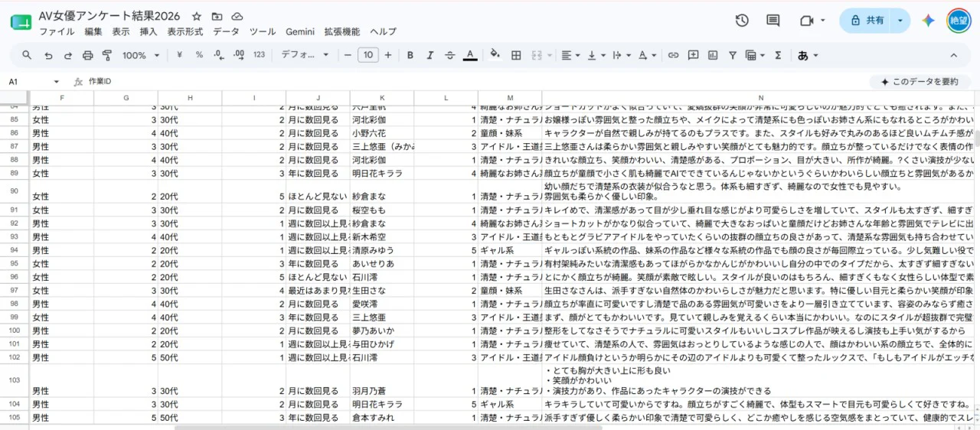
Task: Toggle italic formatting
Action: [x=430, y=55]
